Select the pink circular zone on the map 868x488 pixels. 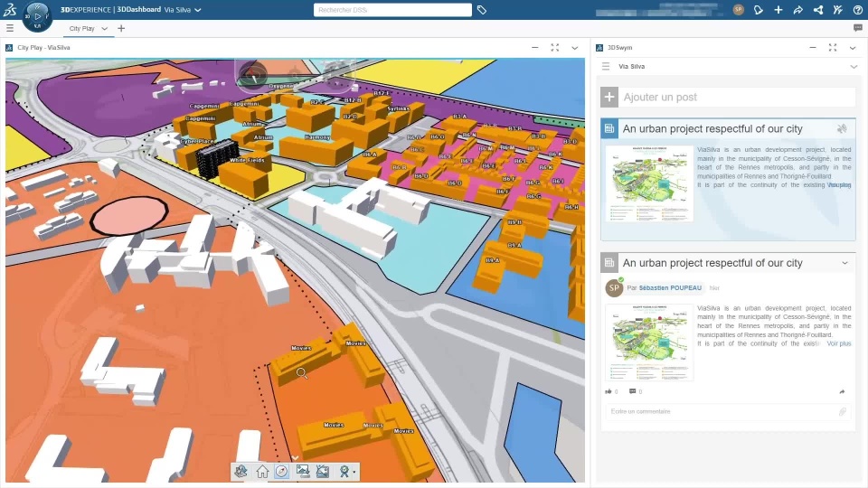pyautogui.click(x=129, y=216)
